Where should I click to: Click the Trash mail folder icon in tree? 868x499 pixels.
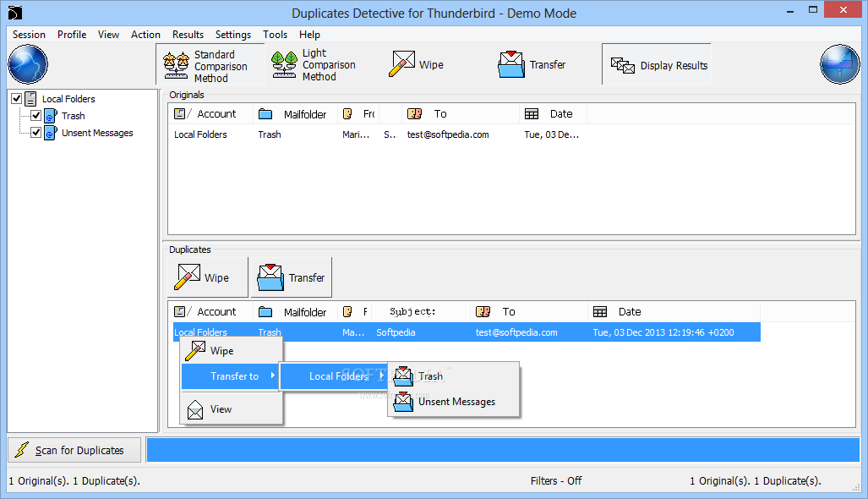pos(51,116)
